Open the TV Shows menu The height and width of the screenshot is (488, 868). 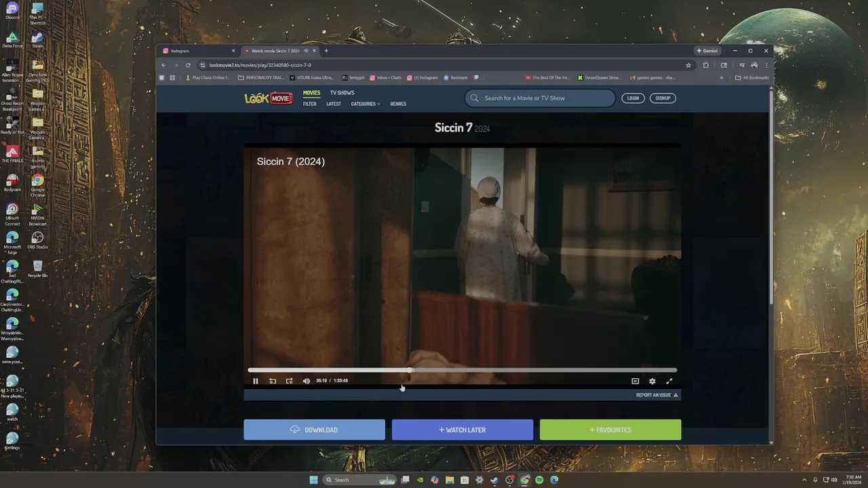(x=342, y=93)
